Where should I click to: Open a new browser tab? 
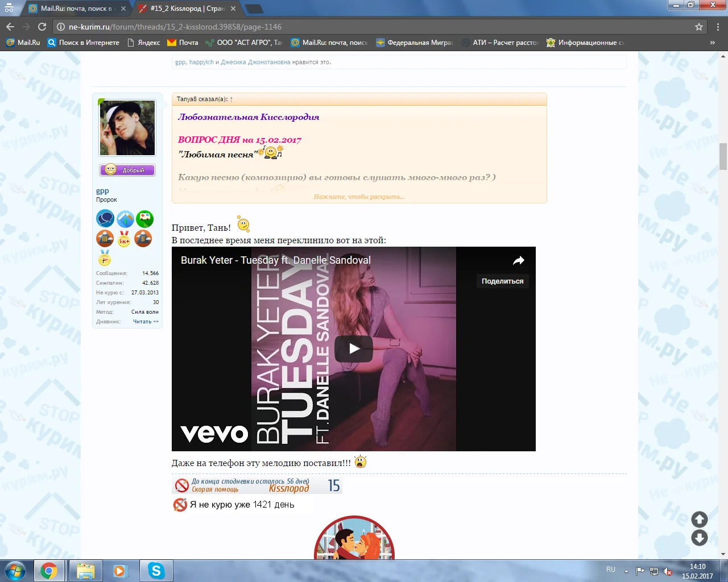(254, 9)
